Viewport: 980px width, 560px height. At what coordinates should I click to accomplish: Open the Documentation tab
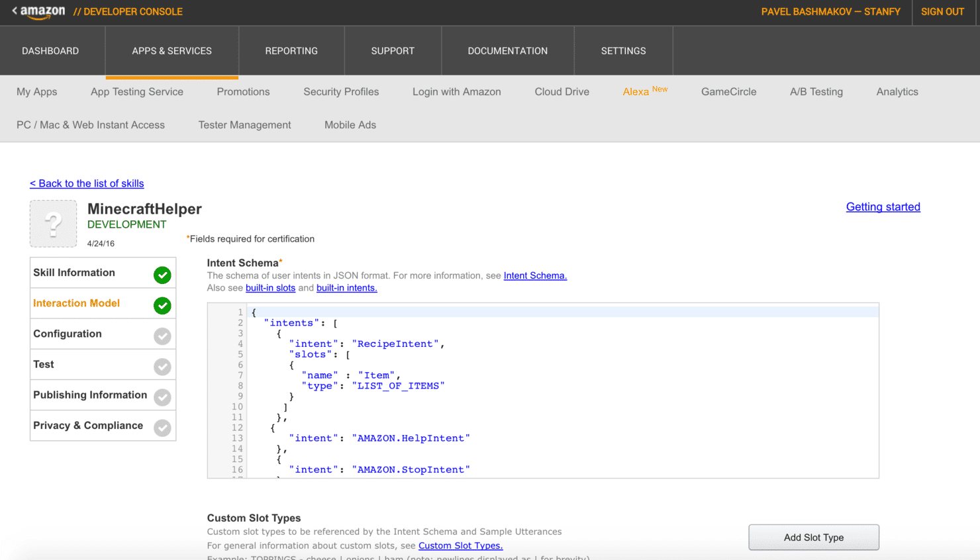point(508,51)
